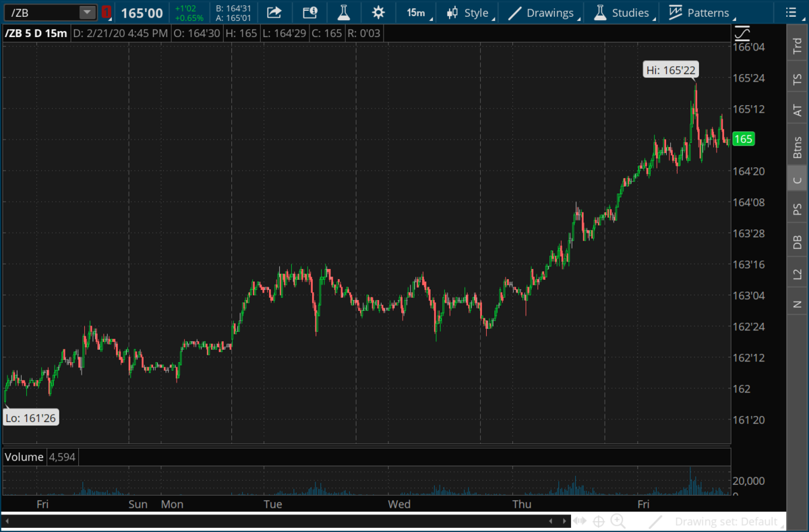Viewport: 809px width, 532px height.
Task: Click the Tue date axis label
Action: [x=272, y=504]
